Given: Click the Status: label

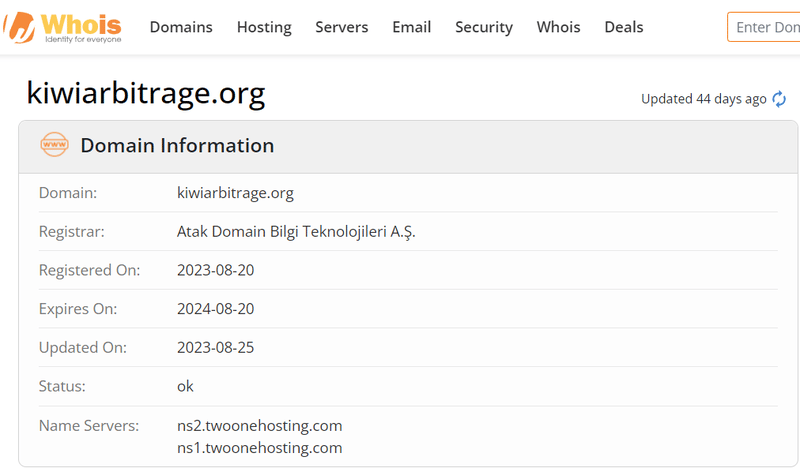Looking at the screenshot, I should [62, 386].
